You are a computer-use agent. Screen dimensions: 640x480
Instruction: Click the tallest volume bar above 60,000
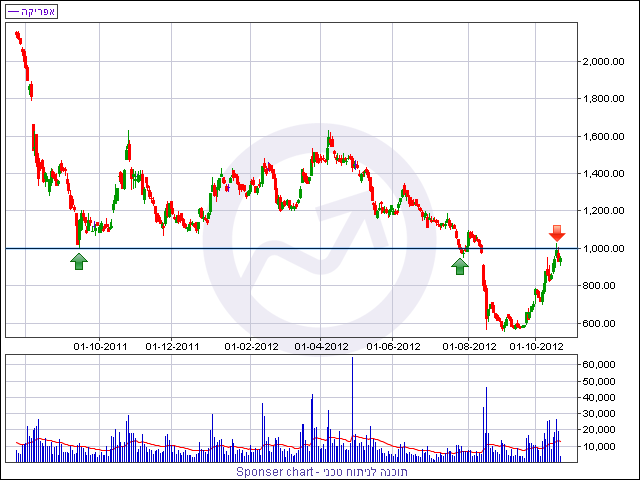click(x=352, y=409)
